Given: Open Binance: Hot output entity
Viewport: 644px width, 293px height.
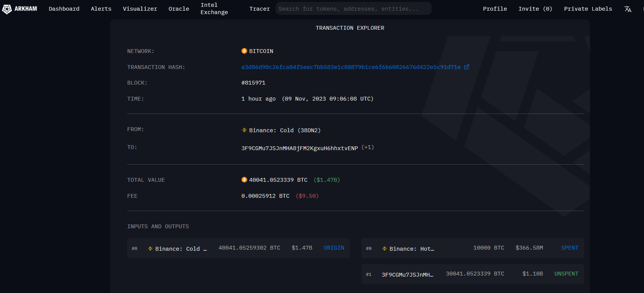Looking at the screenshot, I should coord(412,249).
